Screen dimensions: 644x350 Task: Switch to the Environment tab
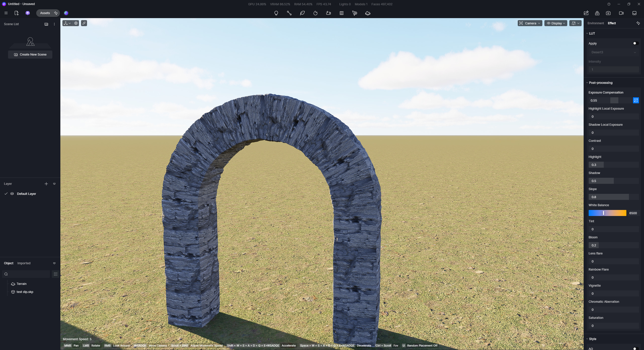(595, 23)
